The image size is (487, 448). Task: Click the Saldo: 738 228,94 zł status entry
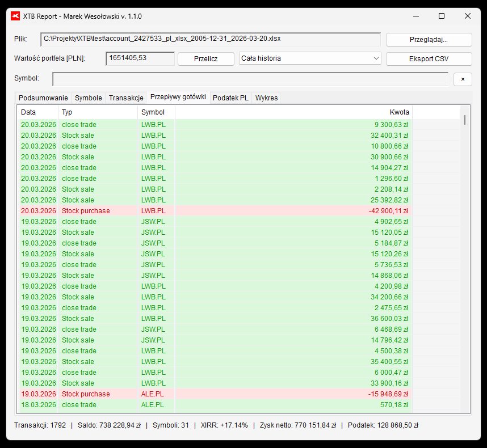[109, 425]
